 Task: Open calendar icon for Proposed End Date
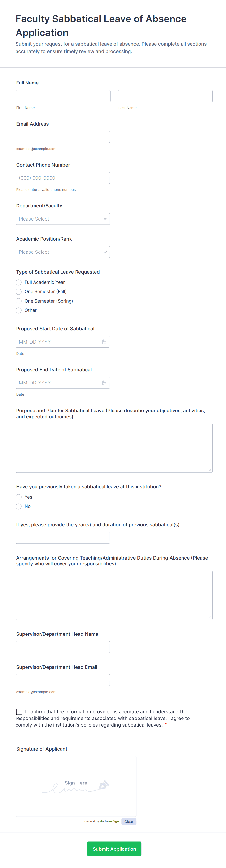[104, 383]
